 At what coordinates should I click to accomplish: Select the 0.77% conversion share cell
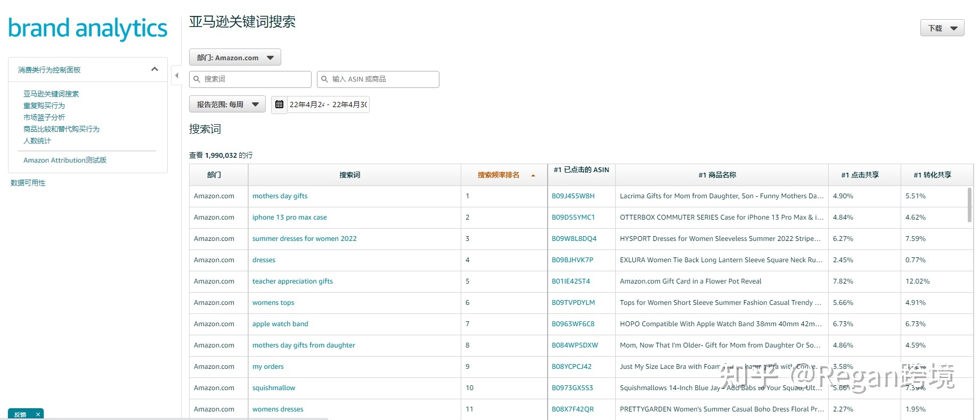coord(937,260)
